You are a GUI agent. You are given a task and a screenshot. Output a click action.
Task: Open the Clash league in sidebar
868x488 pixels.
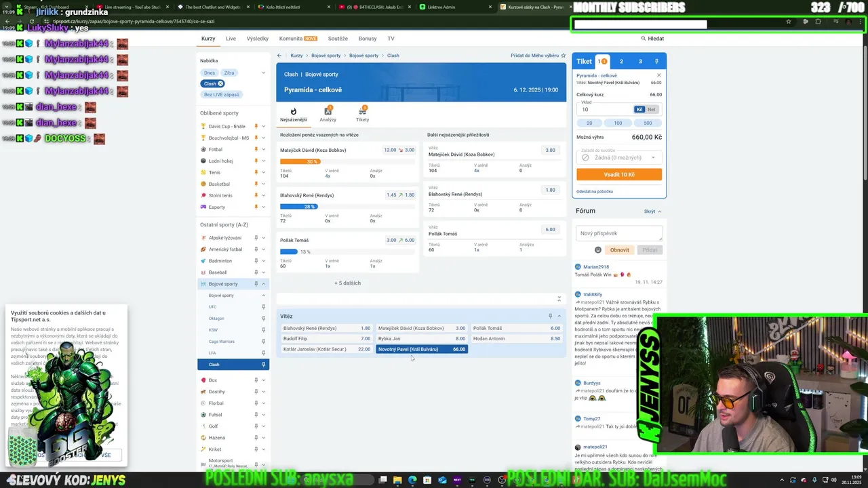click(x=233, y=365)
